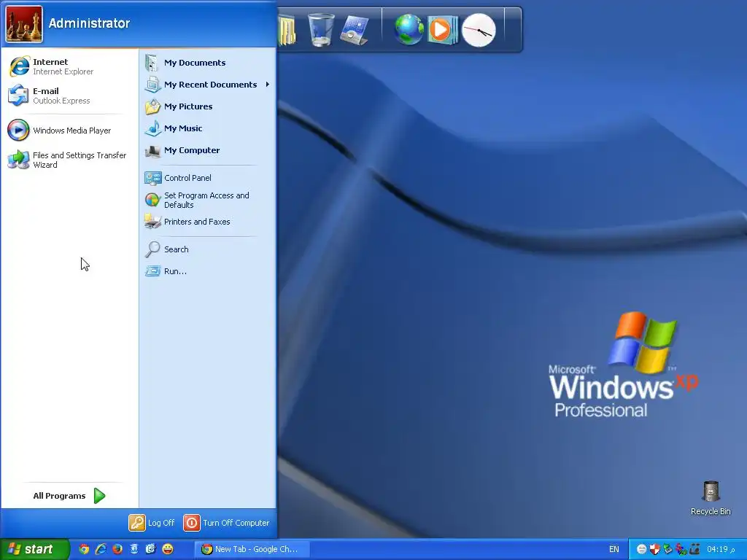Switch to New Tab - Google Chrome taskbar button

tap(252, 549)
